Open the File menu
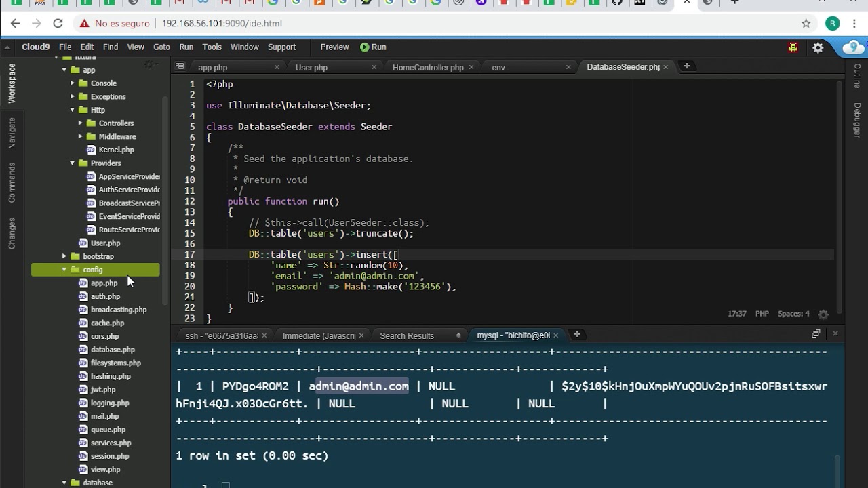868x488 pixels. (x=65, y=47)
